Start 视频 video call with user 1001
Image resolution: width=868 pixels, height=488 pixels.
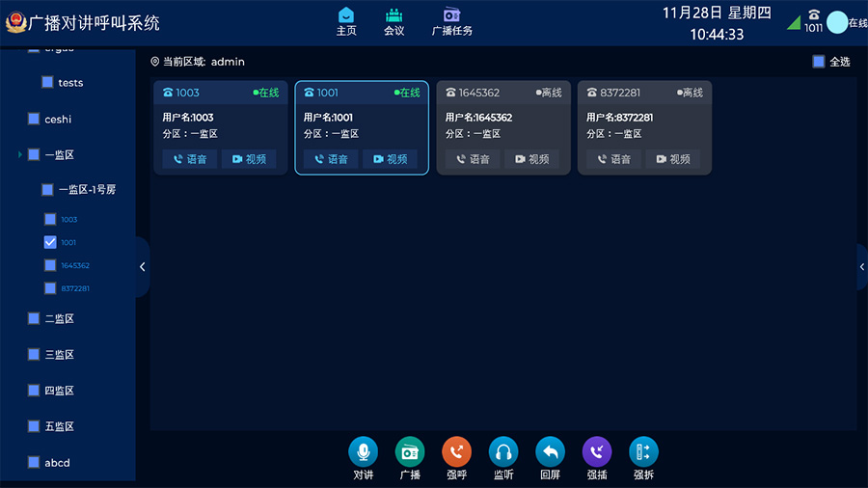point(390,159)
